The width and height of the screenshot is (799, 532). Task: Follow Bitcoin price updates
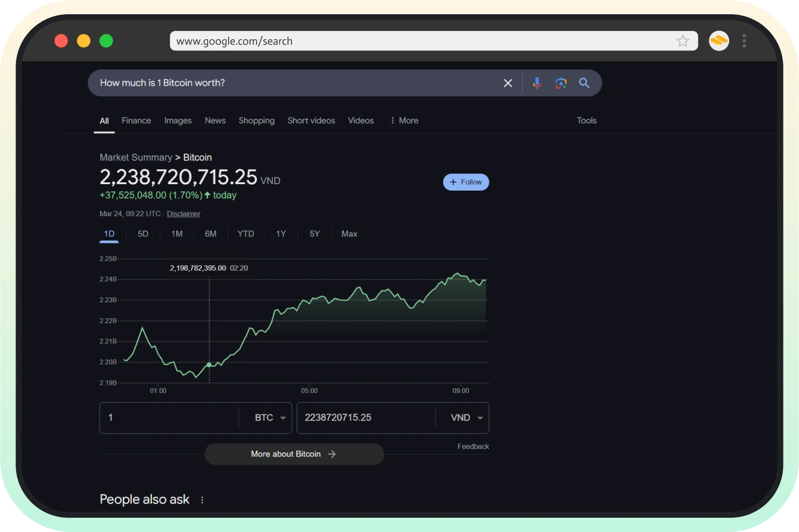[466, 182]
